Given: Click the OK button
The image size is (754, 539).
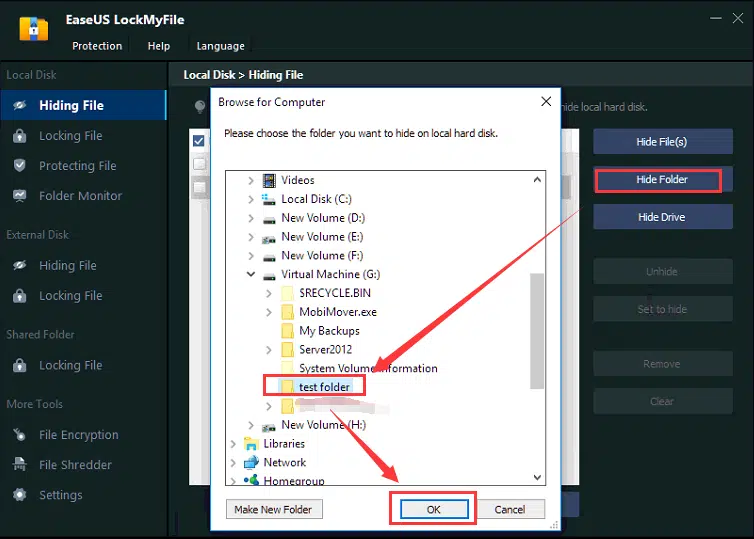Looking at the screenshot, I should point(434,509).
